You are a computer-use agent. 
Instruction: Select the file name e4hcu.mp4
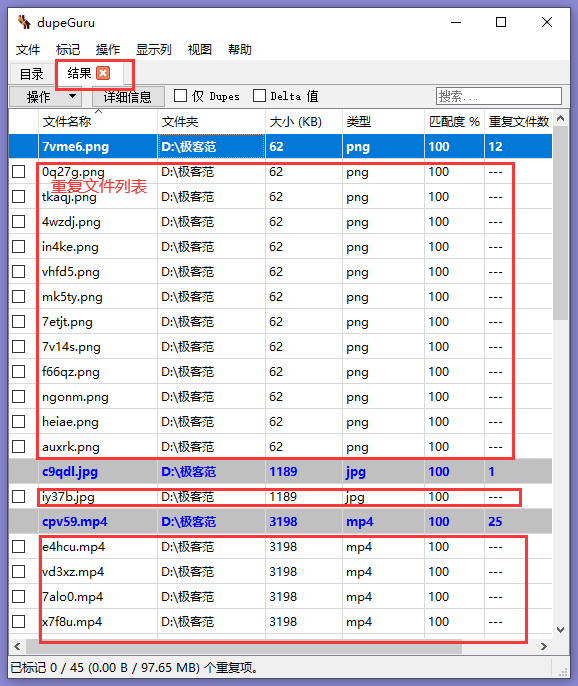74,547
